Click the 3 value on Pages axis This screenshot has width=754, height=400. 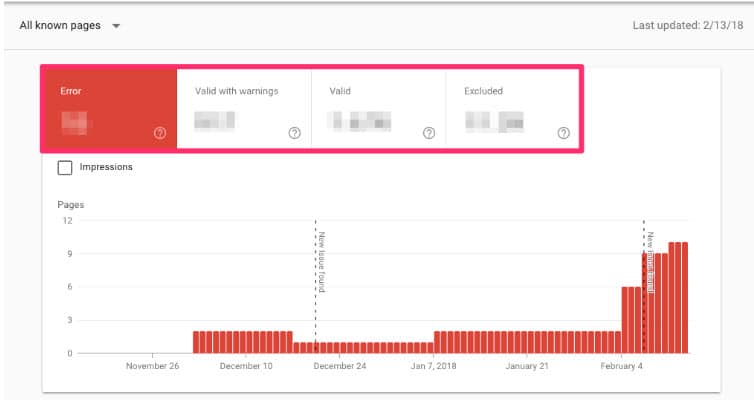70,320
